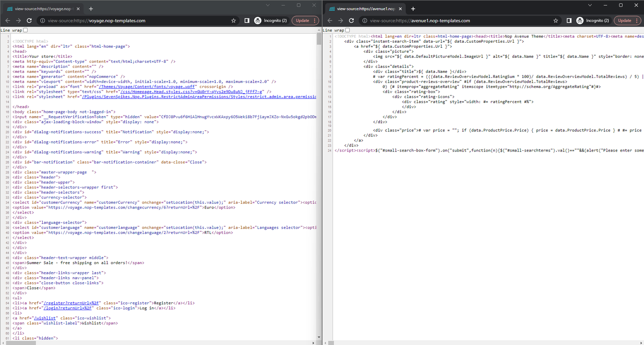Click the select id="customerlanguage" line

165,227
